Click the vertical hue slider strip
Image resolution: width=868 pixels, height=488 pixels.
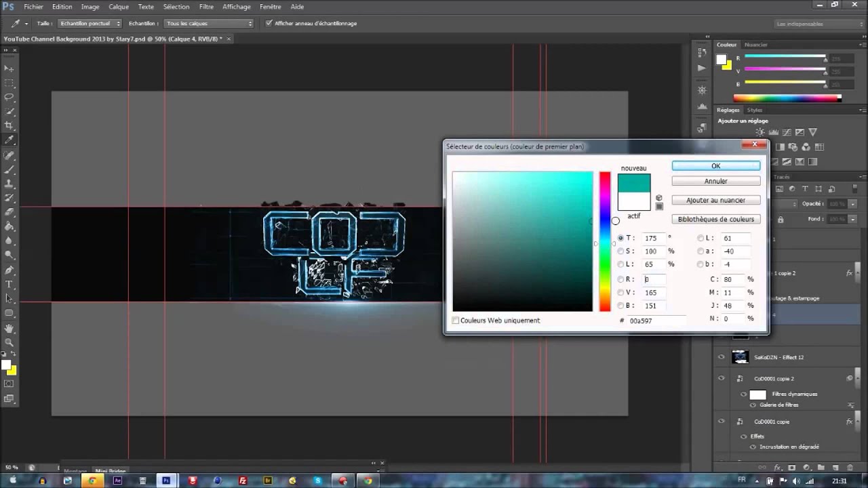605,241
